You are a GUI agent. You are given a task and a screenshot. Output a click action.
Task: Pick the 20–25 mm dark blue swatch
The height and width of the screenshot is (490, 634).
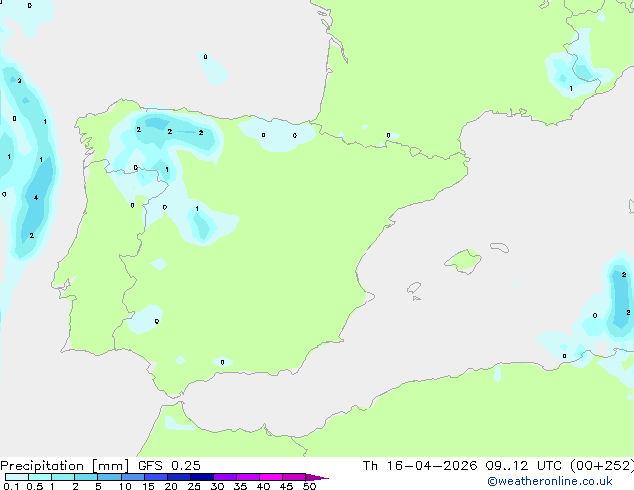coord(178,477)
